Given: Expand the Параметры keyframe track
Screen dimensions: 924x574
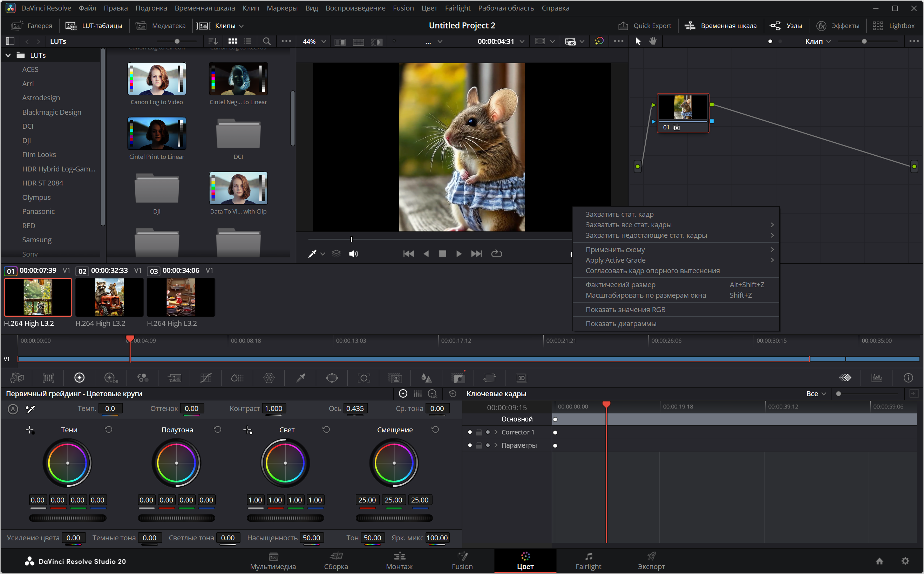Looking at the screenshot, I should click(x=496, y=445).
